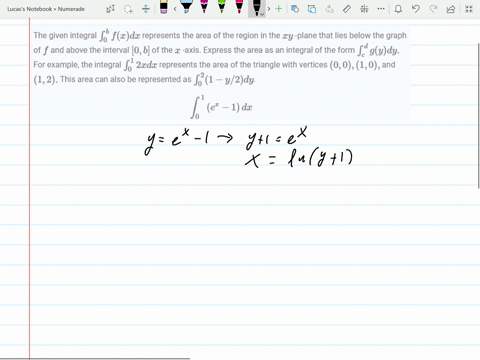This screenshot has width=480, height=360.
Task: Toggle the Ruler tool
Action: click(347, 9)
